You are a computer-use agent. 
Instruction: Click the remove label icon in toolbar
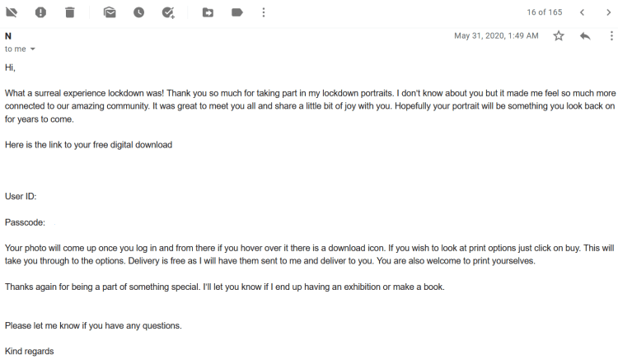(x=12, y=12)
